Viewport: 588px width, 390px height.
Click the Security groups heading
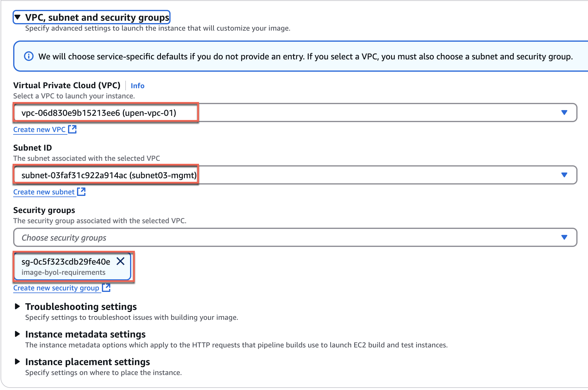(x=44, y=210)
